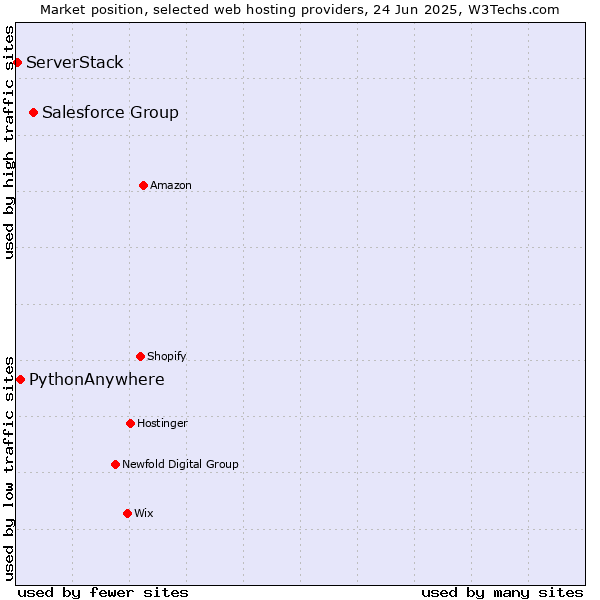Viewport: 600px width, 600px height.
Task: Click the Newfold Digital Group label
Action: (x=180, y=464)
